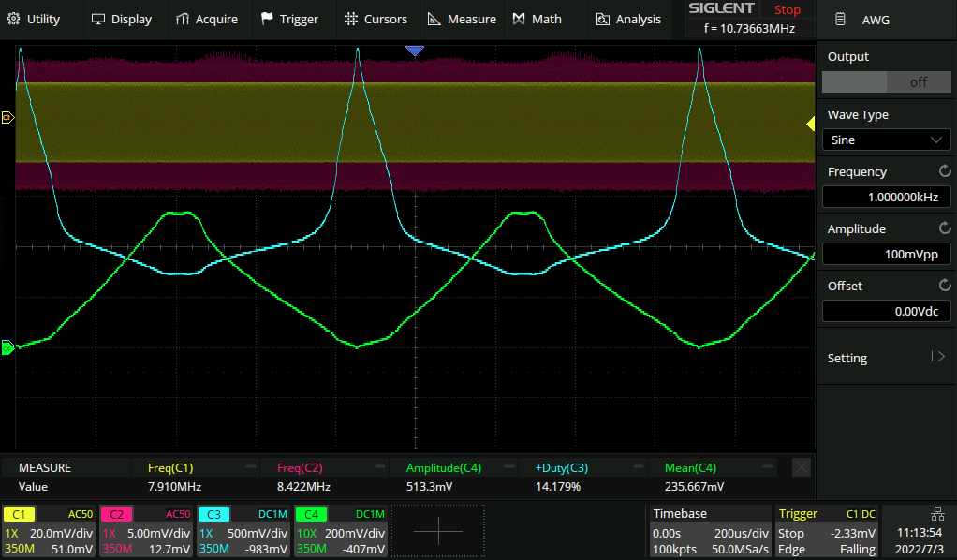Click the C4 green ground level marker
Viewport: 957px width, 560px height.
coord(7,348)
